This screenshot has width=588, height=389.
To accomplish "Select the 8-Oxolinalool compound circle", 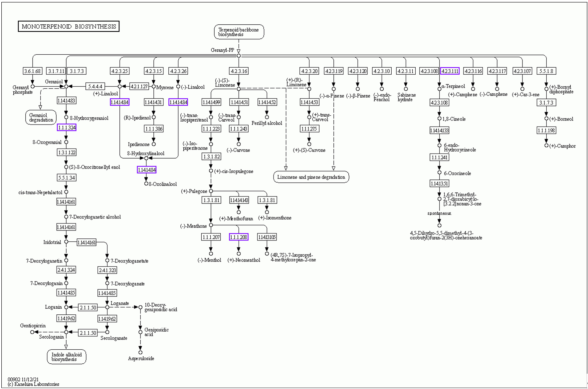I will pyautogui.click(x=146, y=184).
